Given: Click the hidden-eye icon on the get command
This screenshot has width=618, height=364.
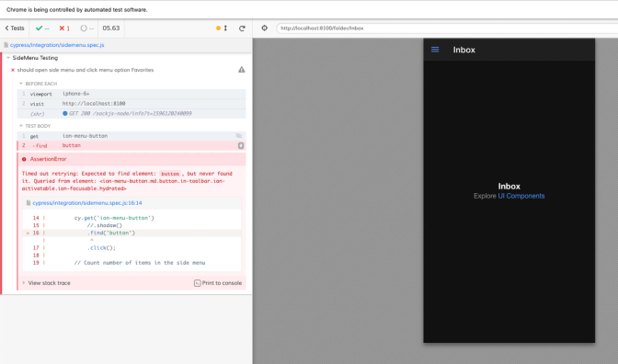Looking at the screenshot, I should (x=239, y=136).
